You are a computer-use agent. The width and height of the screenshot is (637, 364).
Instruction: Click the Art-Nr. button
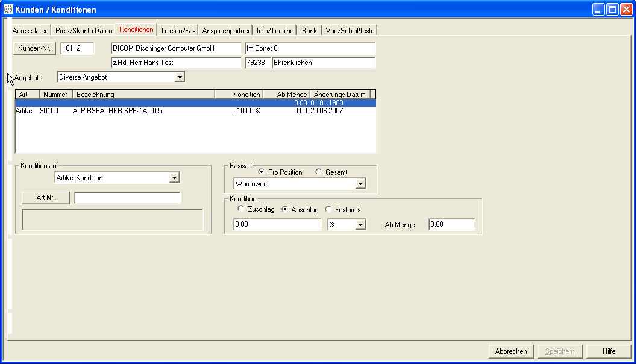[x=46, y=198]
